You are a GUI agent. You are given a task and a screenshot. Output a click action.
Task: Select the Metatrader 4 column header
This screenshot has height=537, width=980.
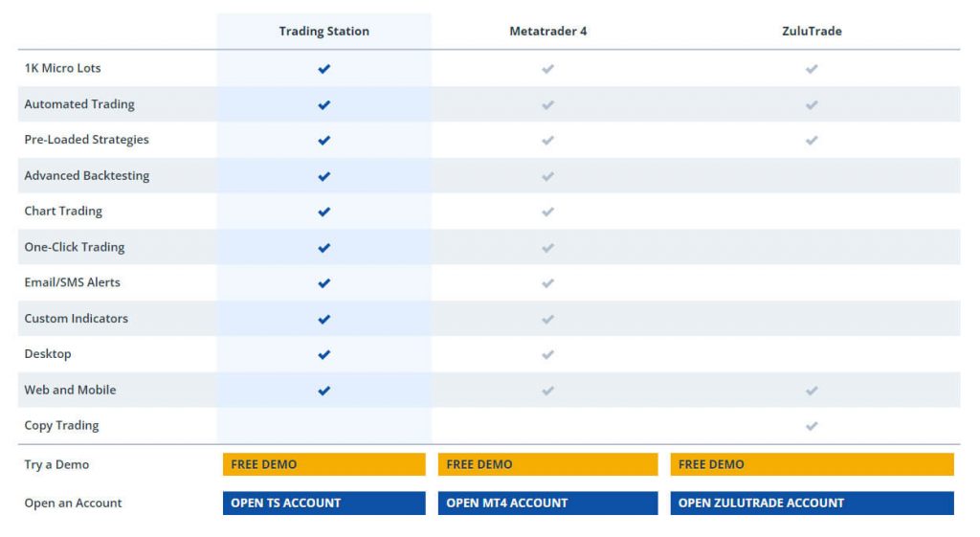point(548,32)
